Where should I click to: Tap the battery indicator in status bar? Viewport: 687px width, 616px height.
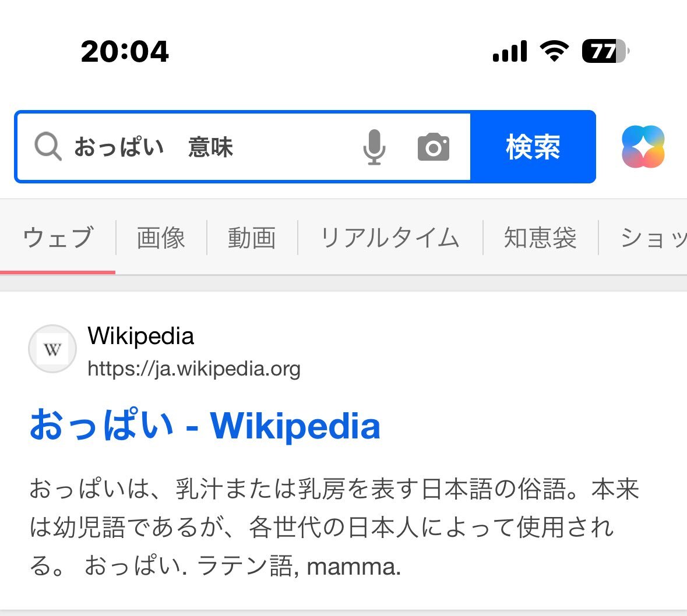[x=605, y=51]
